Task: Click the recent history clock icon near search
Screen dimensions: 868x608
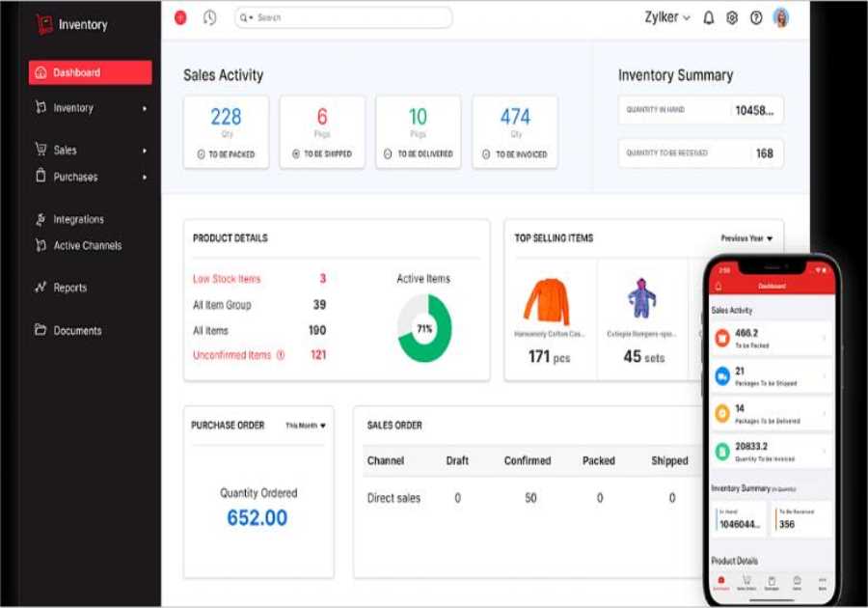Action: coord(209,17)
